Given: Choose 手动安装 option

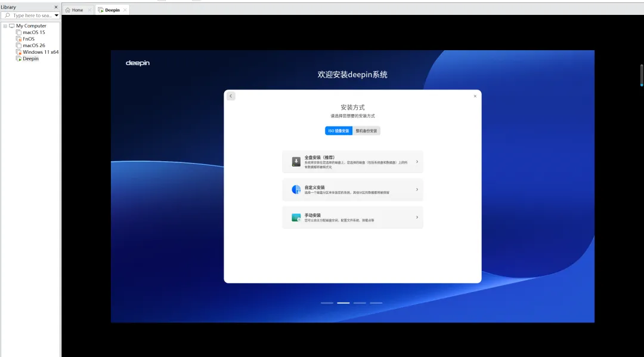Looking at the screenshot, I should tap(352, 217).
